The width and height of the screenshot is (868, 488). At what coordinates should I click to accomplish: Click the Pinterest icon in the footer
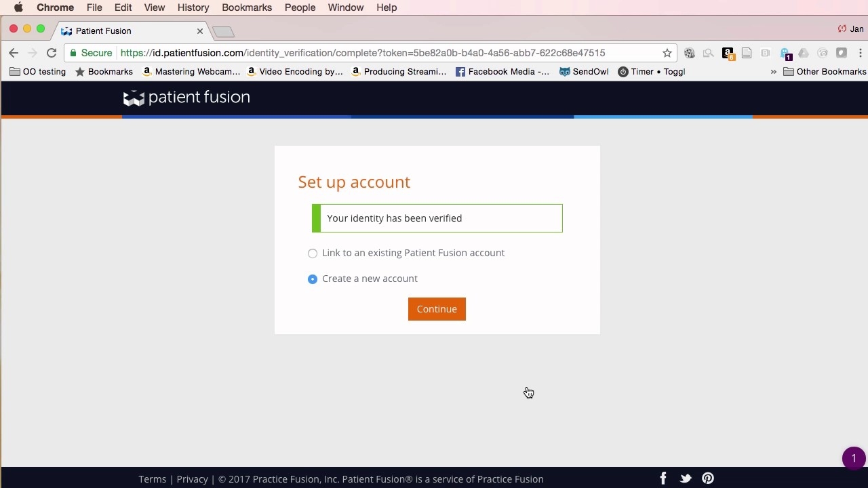pos(708,478)
